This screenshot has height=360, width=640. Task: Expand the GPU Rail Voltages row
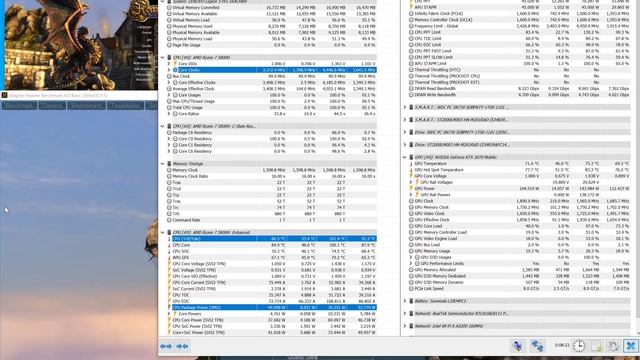pos(411,182)
